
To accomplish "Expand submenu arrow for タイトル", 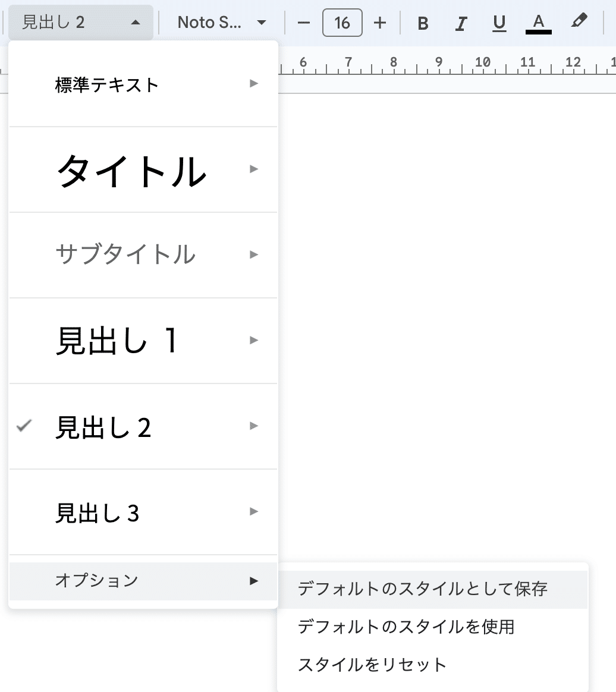I will click(x=254, y=169).
